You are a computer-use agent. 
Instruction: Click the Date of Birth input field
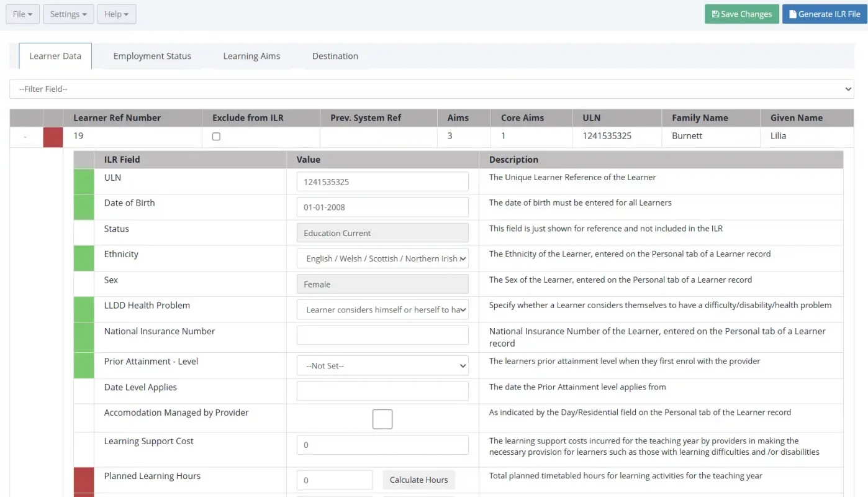pos(382,207)
